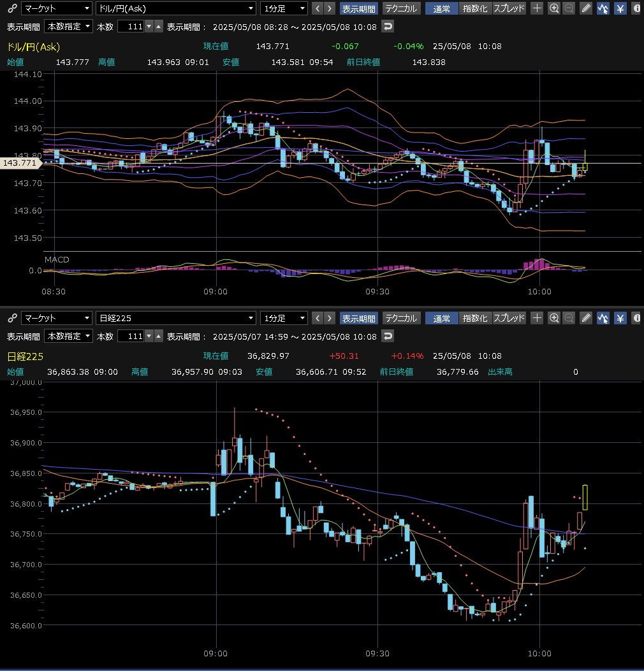Image resolution: width=644 pixels, height=671 pixels.
Task: Click the yen icon on 日経225 chart toolbar
Action: [x=620, y=318]
